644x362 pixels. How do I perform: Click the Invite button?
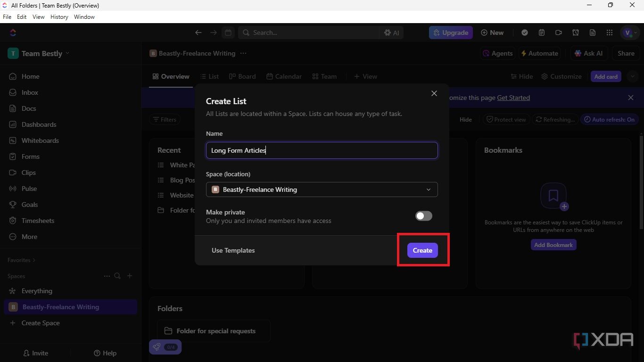[36, 353]
